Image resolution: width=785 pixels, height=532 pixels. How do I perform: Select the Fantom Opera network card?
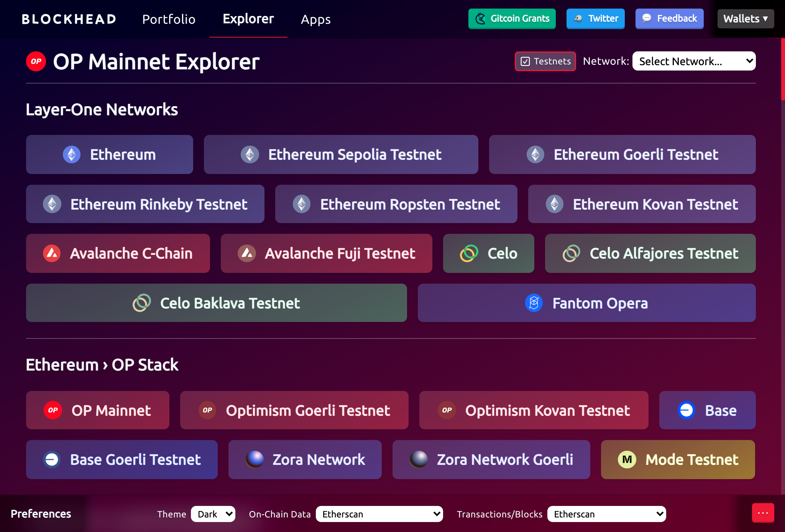[586, 303]
